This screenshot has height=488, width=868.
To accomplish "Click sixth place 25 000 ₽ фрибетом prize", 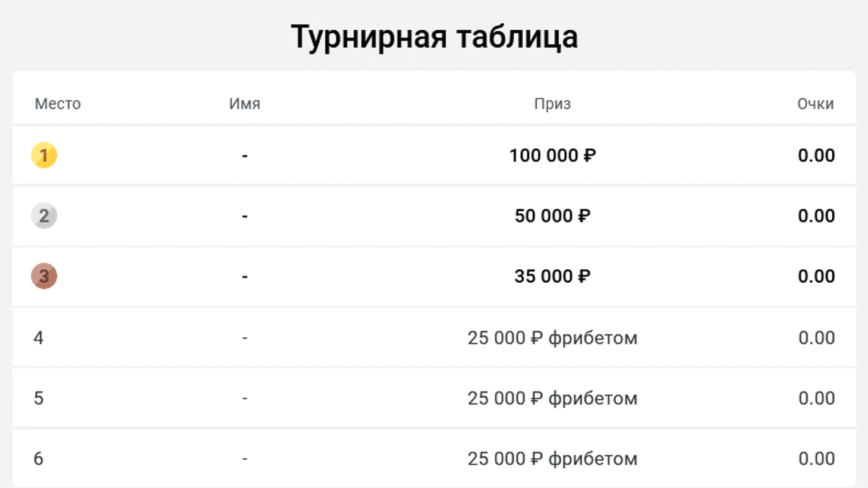I will click(x=552, y=459).
